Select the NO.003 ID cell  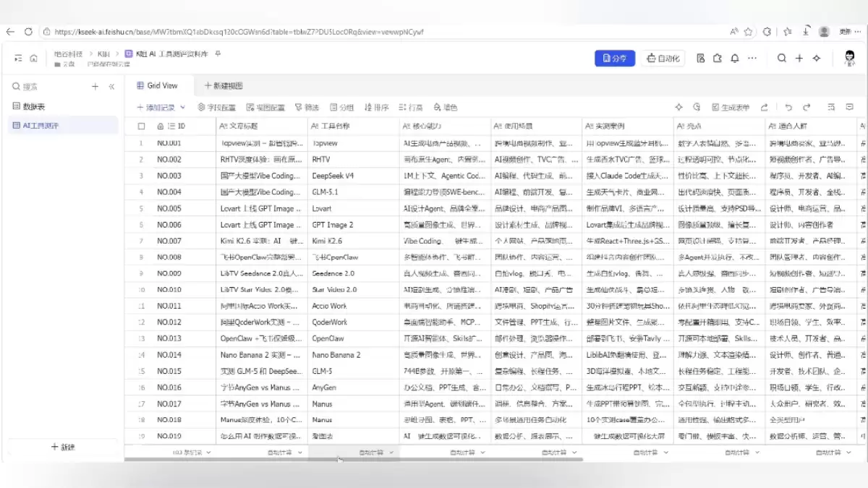(x=184, y=176)
